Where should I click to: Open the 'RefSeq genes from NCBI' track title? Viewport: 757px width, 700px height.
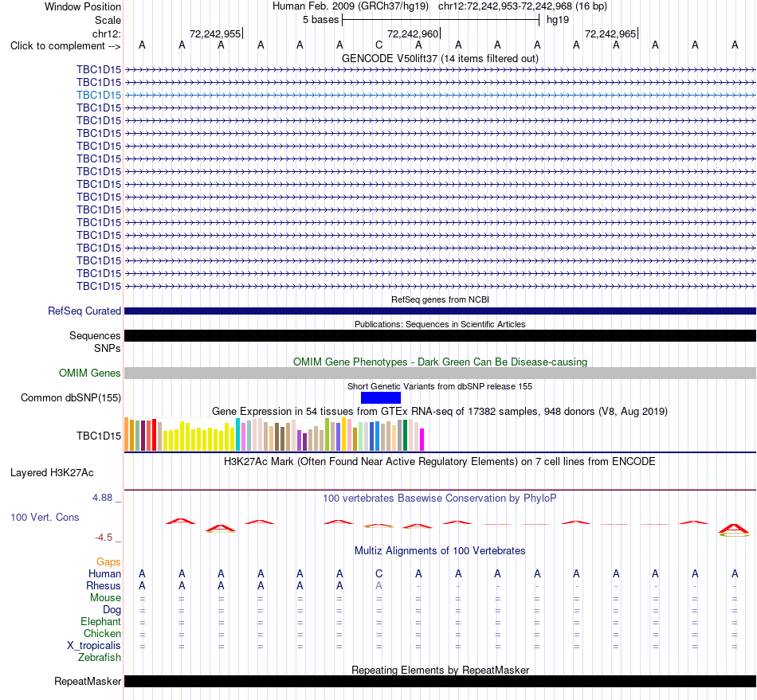click(440, 299)
